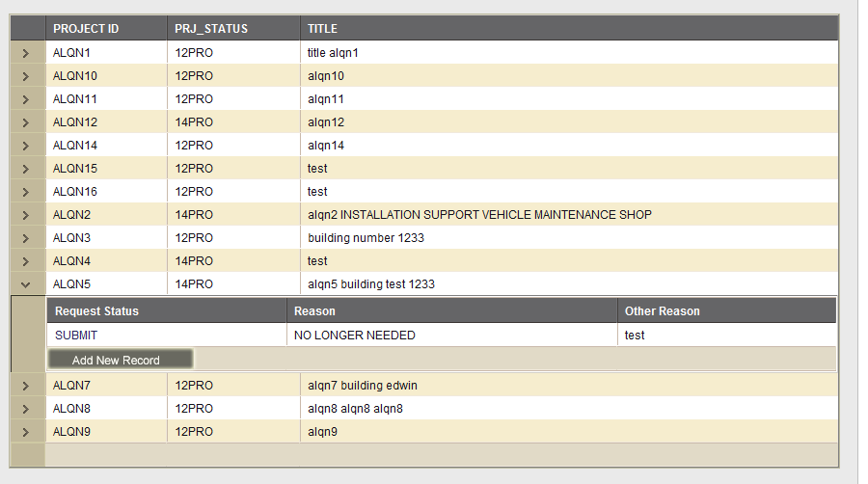868x484 pixels.
Task: Sort by PROJECT ID column header
Action: click(x=86, y=29)
